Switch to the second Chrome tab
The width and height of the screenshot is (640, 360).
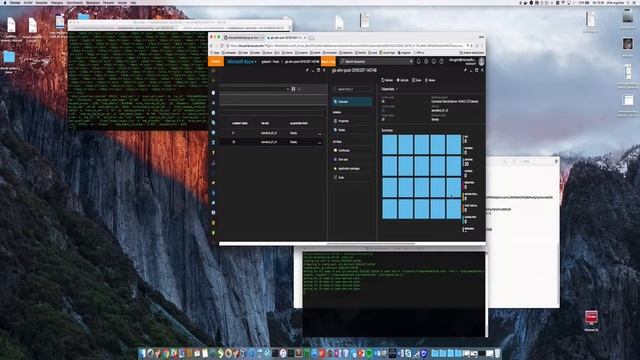[x=286, y=38]
